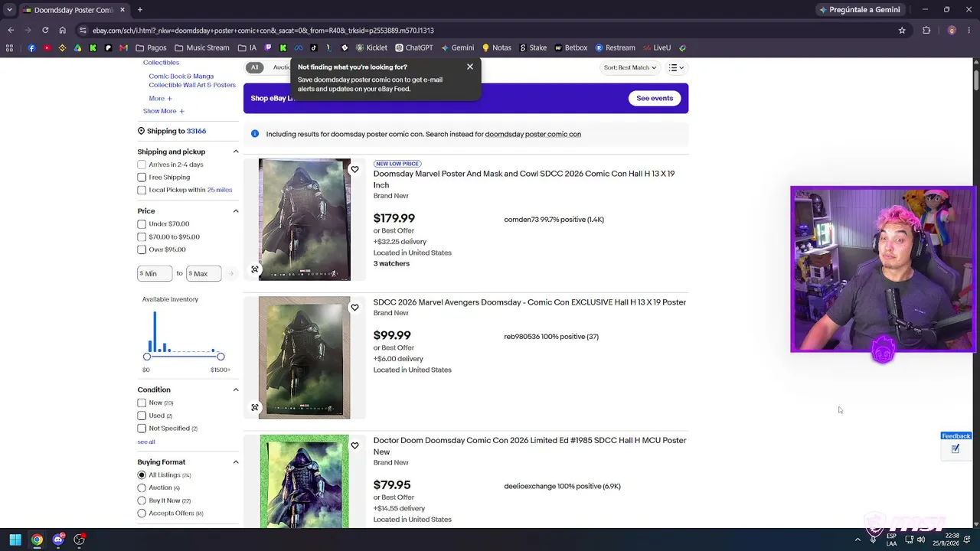This screenshot has width=980, height=551.
Task: Open the tab search dropdown arrow
Action: click(9, 10)
